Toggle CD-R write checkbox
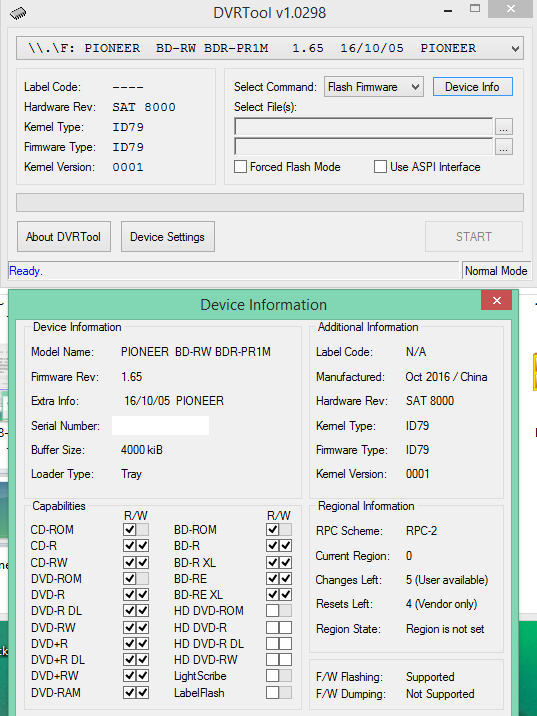The width and height of the screenshot is (537, 716). tap(142, 546)
